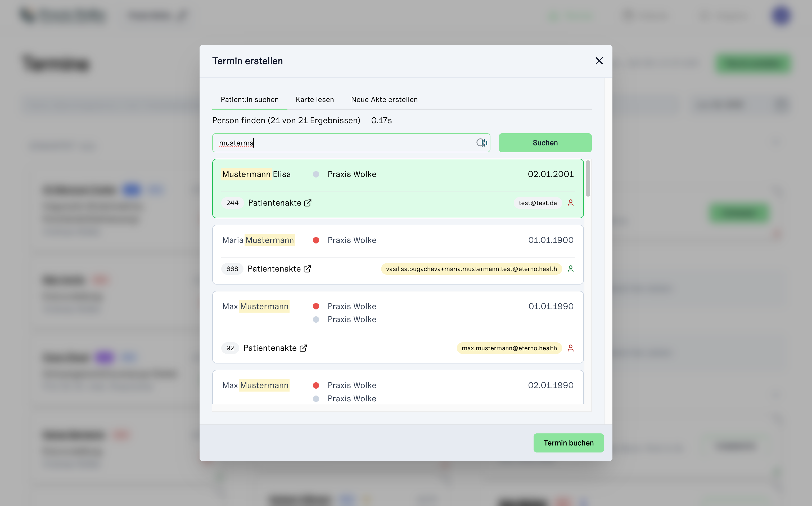This screenshot has height=506, width=812.
Task: Click birth date 01.01.1900
Action: pos(551,240)
